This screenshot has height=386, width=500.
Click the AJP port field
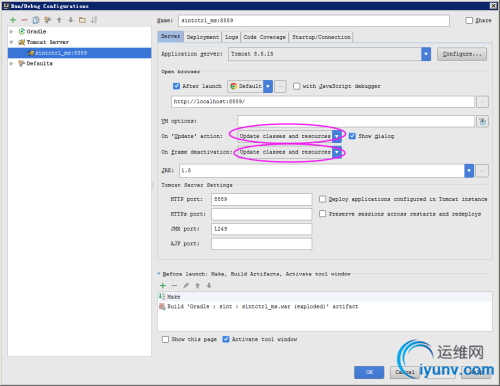click(x=262, y=244)
